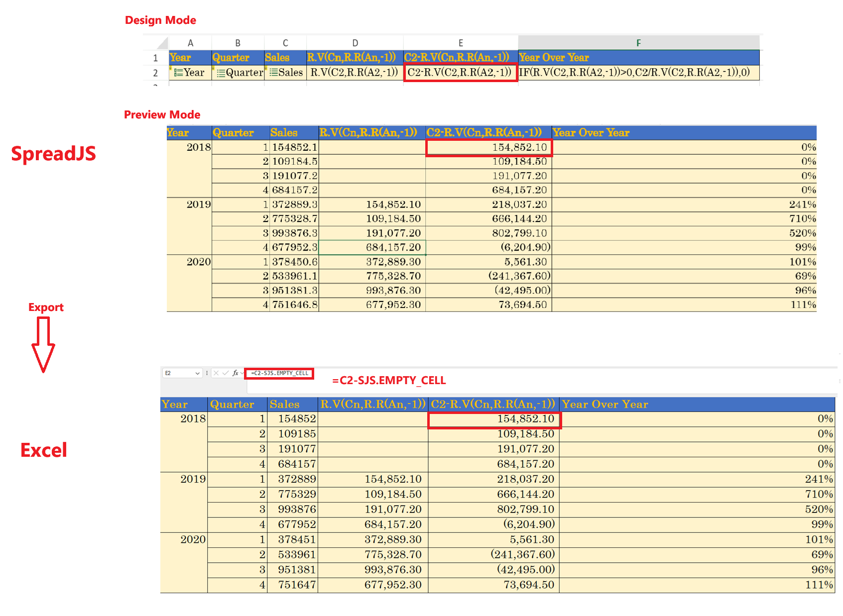This screenshot has width=843, height=616.
Task: Click the vertical dots handle beside Name Box
Action: (207, 373)
